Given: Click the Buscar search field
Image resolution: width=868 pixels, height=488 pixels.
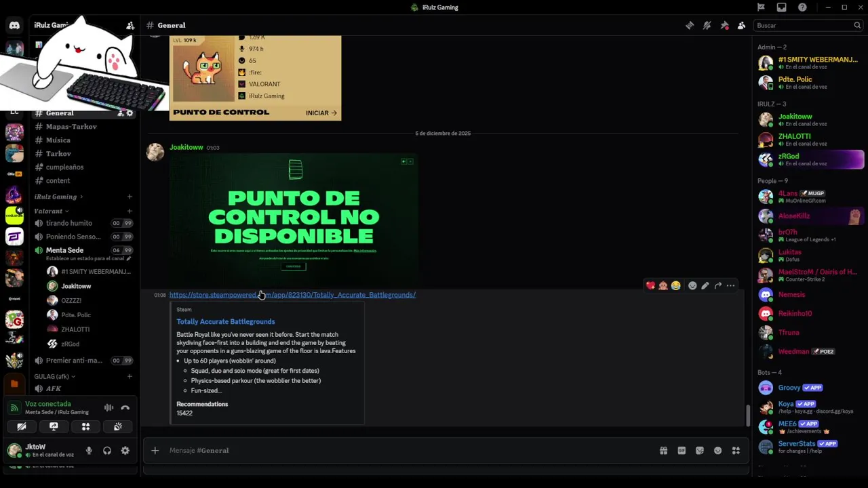Looking at the screenshot, I should click(808, 25).
